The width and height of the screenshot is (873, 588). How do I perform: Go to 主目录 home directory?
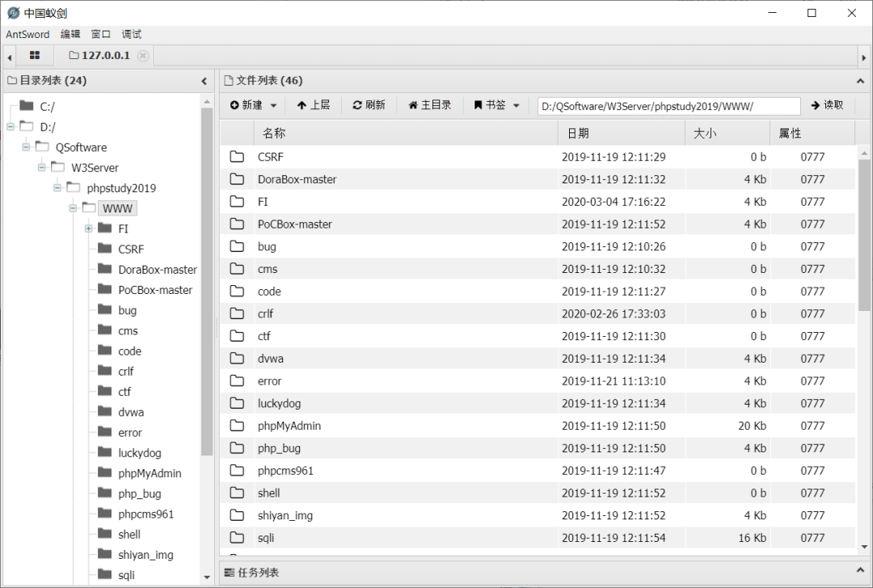tap(430, 105)
